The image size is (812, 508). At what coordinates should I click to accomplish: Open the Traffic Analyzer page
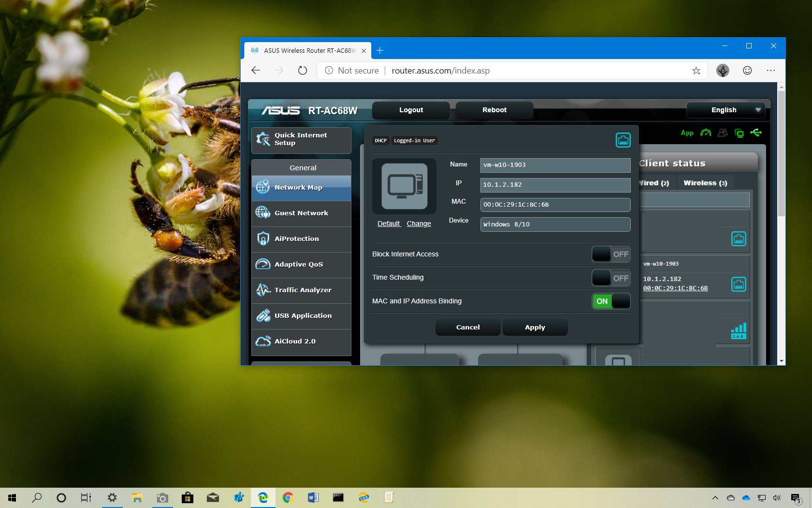point(301,290)
